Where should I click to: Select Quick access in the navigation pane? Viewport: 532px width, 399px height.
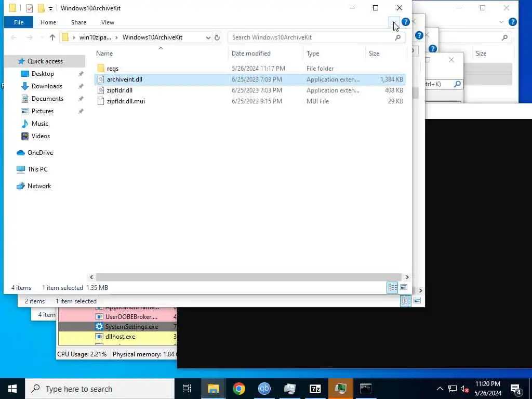tap(45, 61)
